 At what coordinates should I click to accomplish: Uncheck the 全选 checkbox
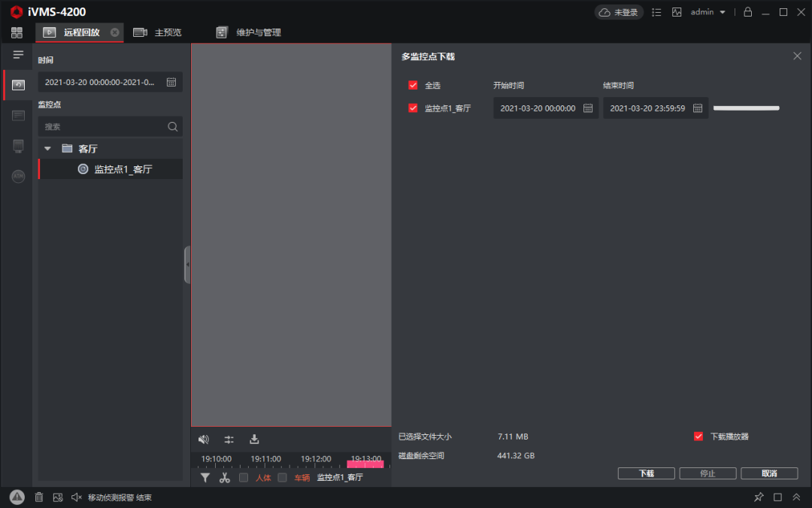coord(413,86)
